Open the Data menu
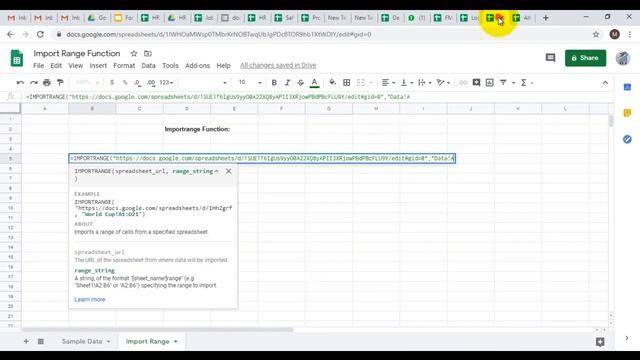The height and width of the screenshot is (360, 640). pos(148,65)
